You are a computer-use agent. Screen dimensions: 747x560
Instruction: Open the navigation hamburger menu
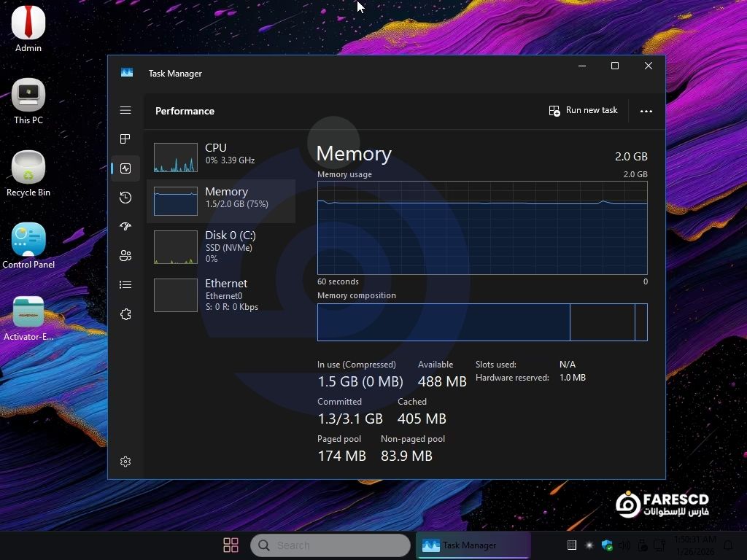click(125, 110)
